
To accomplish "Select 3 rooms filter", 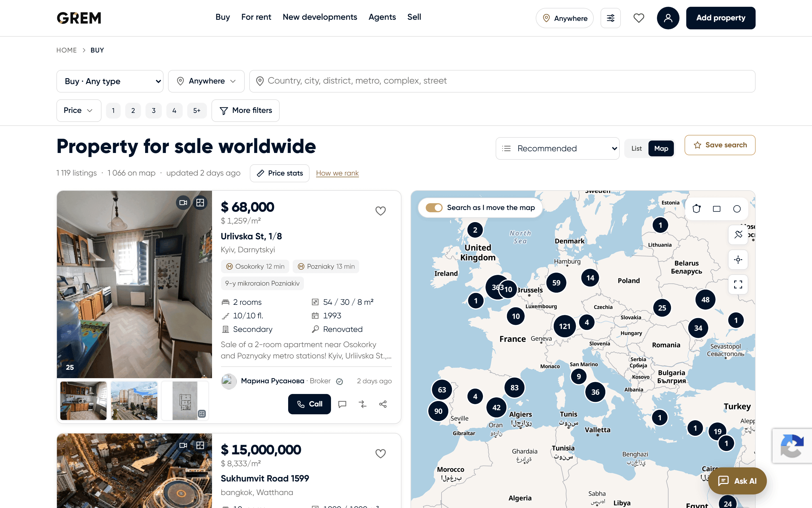I will 154,111.
